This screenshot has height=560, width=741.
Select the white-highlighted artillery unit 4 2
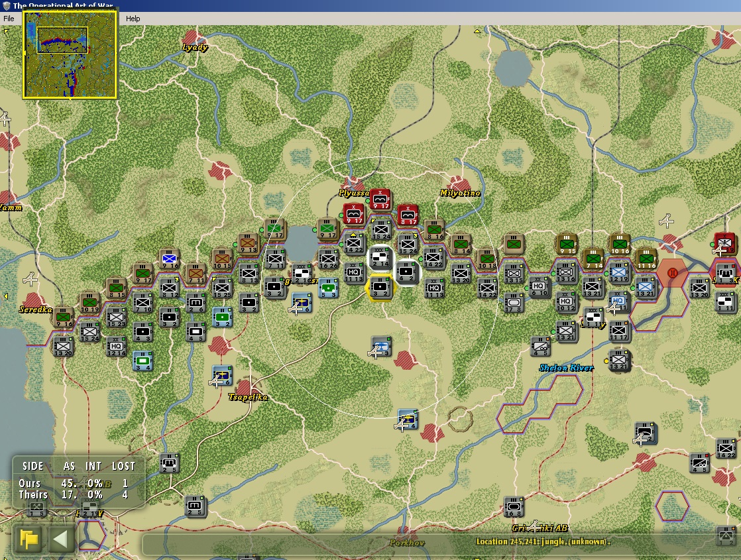pyautogui.click(x=406, y=272)
